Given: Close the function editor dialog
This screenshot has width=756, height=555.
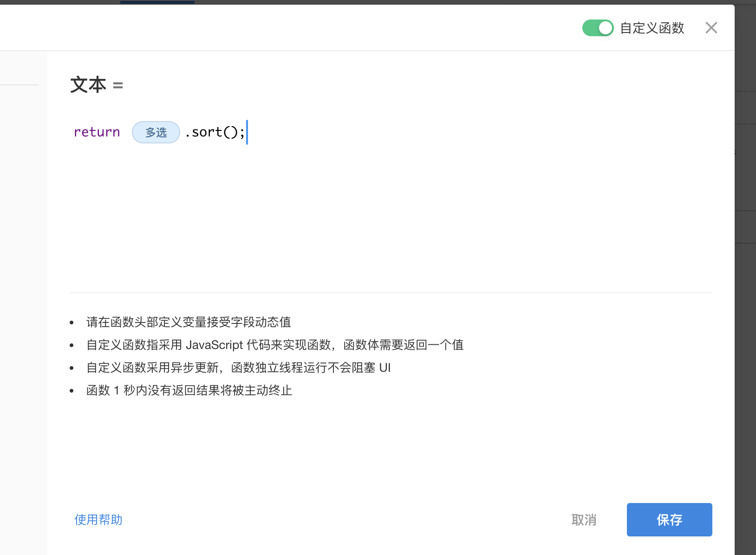Looking at the screenshot, I should pos(711,28).
